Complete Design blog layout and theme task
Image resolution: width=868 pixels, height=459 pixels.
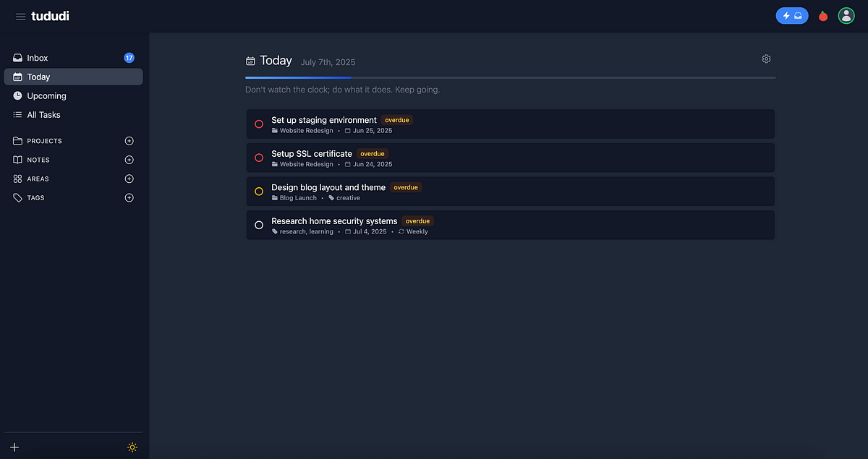click(259, 192)
